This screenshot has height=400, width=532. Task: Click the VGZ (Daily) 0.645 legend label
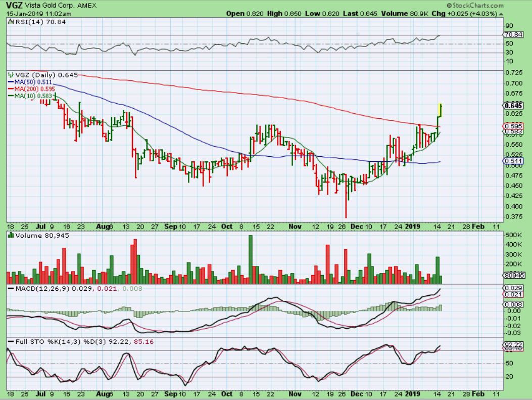click(46, 75)
